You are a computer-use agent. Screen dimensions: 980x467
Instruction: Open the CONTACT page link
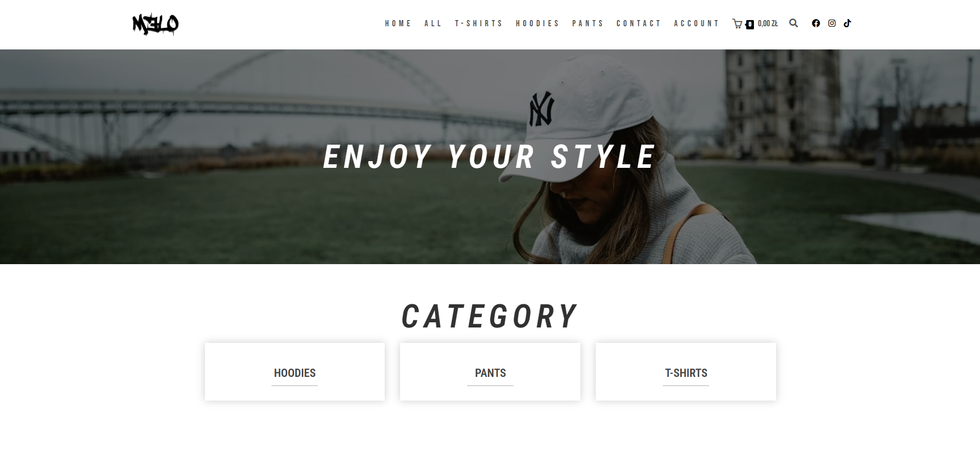point(639,24)
